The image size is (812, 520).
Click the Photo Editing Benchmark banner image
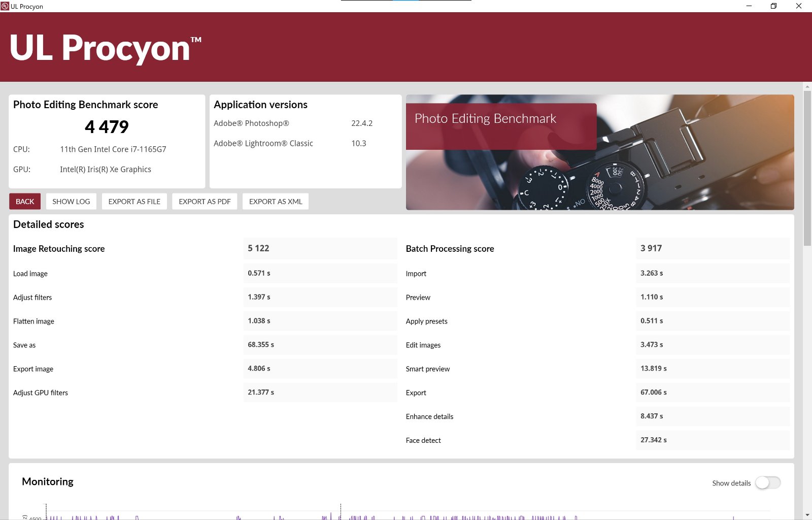tap(600, 152)
